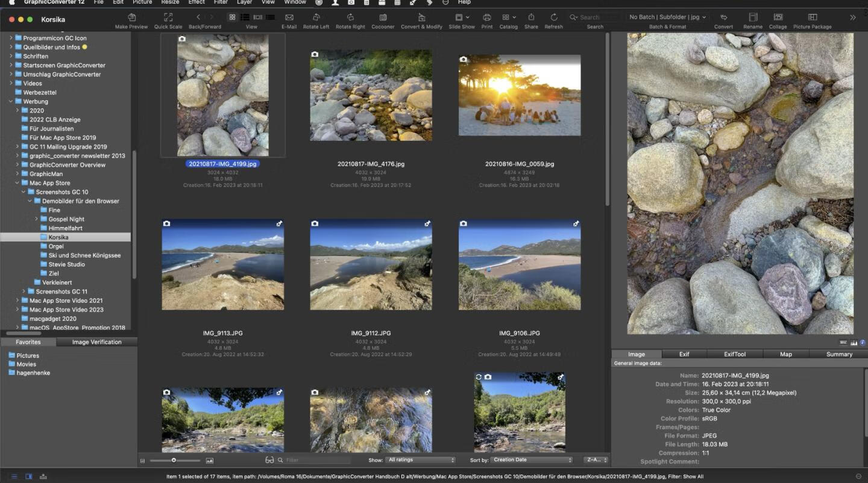Open the Cocooner tool
The height and width of the screenshot is (483, 868).
coord(383,17)
